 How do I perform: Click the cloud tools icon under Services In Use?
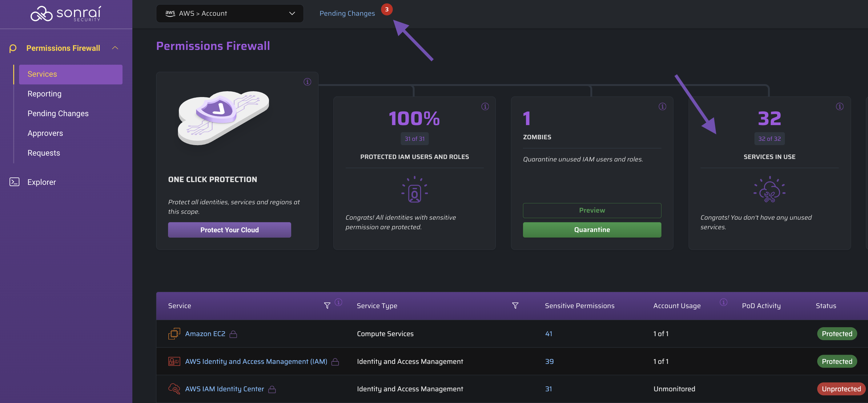click(769, 189)
